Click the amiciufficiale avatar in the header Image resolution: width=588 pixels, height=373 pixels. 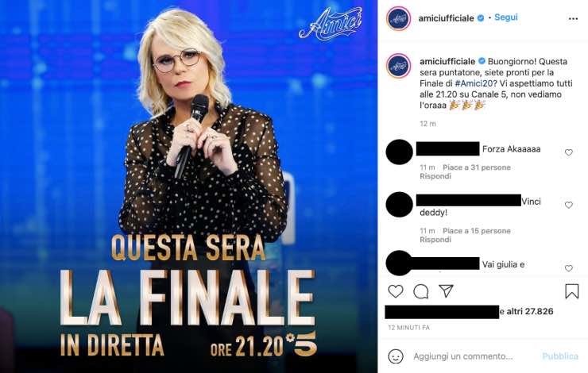399,18
